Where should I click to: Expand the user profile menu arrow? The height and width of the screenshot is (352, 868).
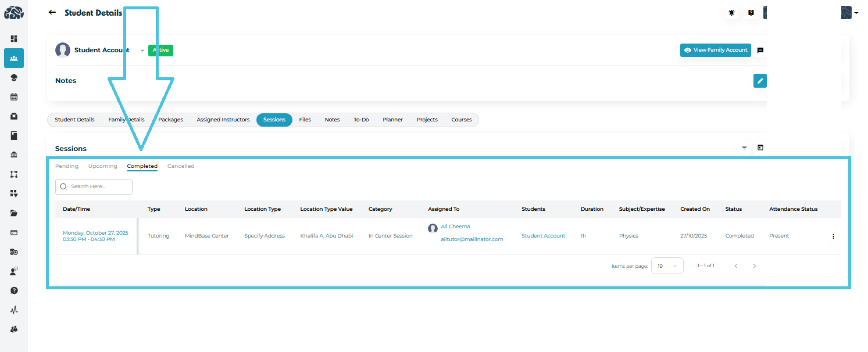[x=856, y=13]
